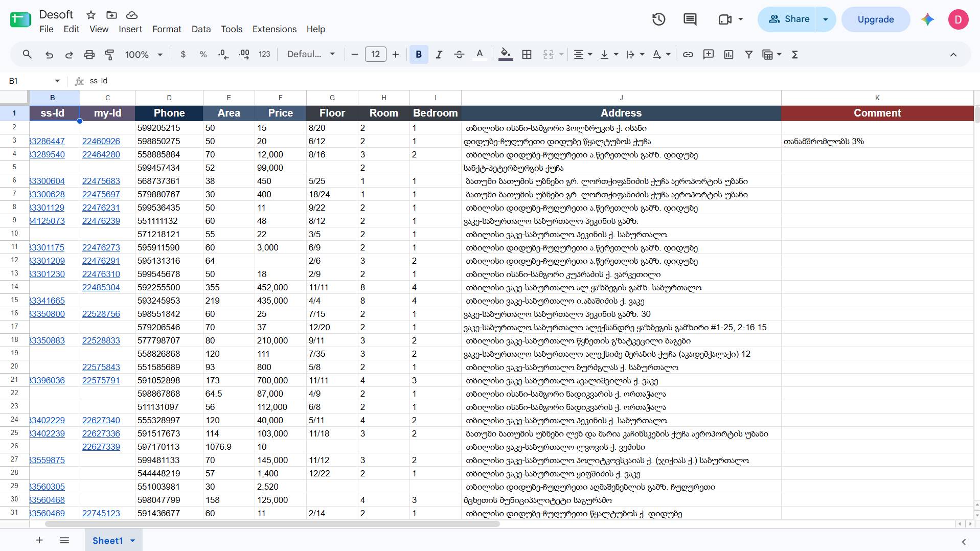Open the fill color picker

[505, 55]
